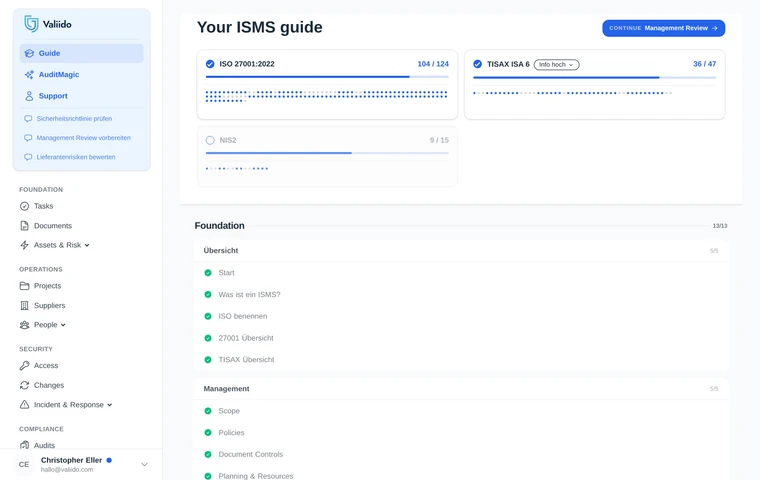
Task: Open the Changes sidebar item
Action: tap(49, 385)
